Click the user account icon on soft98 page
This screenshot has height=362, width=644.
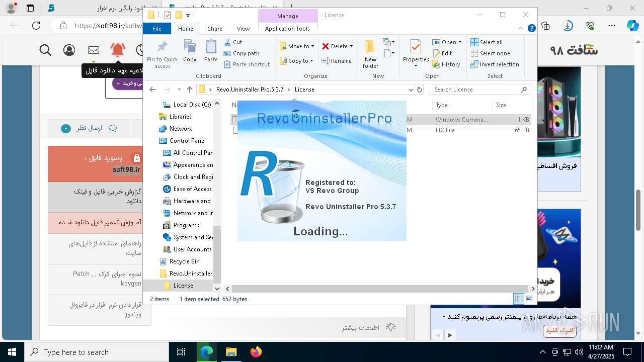[x=69, y=50]
